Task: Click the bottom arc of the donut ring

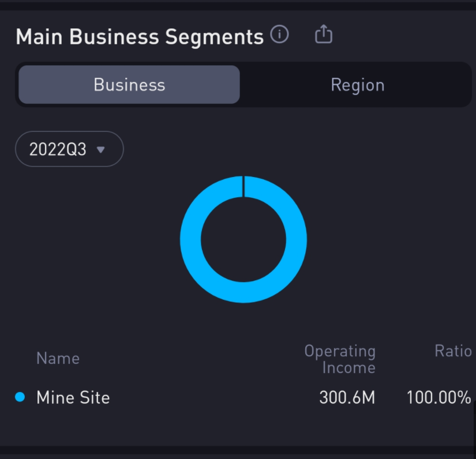Action: [243, 292]
